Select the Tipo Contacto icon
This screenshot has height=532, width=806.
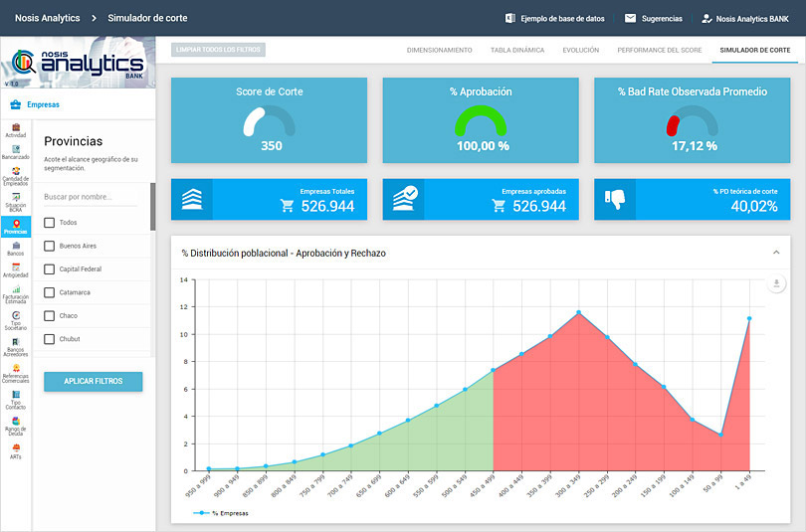pyautogui.click(x=16, y=395)
